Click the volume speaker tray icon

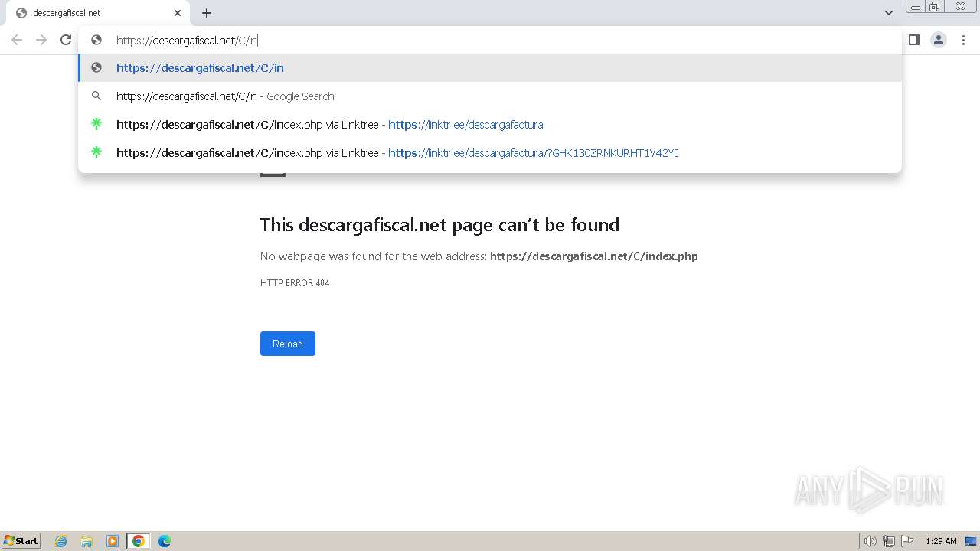pyautogui.click(x=870, y=541)
